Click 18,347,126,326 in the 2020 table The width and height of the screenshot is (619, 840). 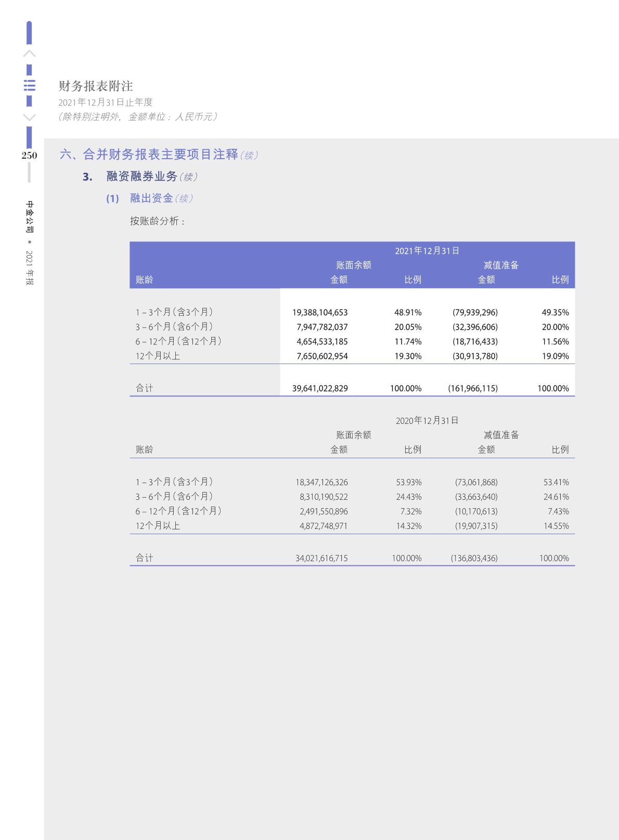point(321,482)
